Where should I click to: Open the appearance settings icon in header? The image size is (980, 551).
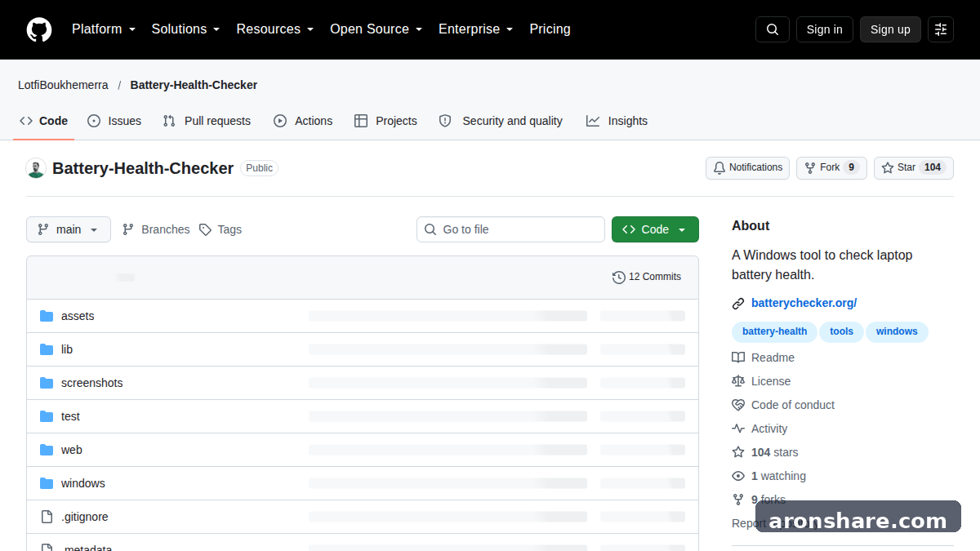point(941,29)
